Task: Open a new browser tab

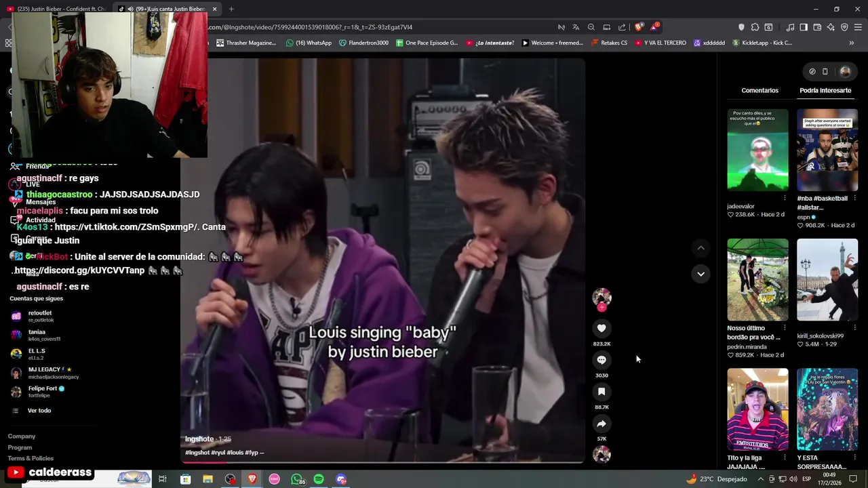Action: click(231, 9)
